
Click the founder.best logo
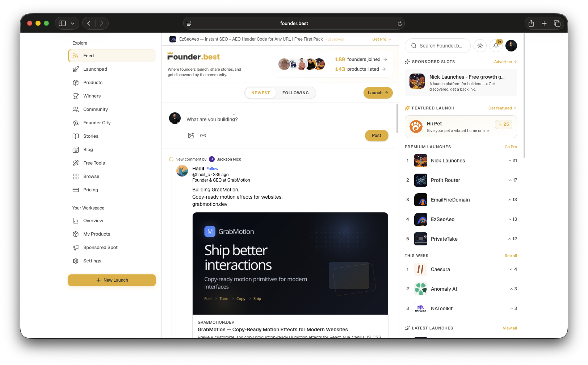click(193, 56)
